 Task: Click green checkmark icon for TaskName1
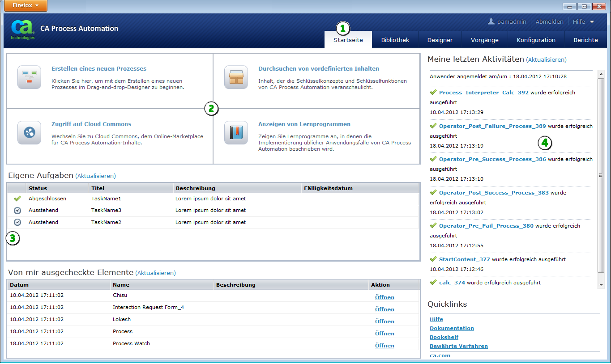(x=17, y=199)
